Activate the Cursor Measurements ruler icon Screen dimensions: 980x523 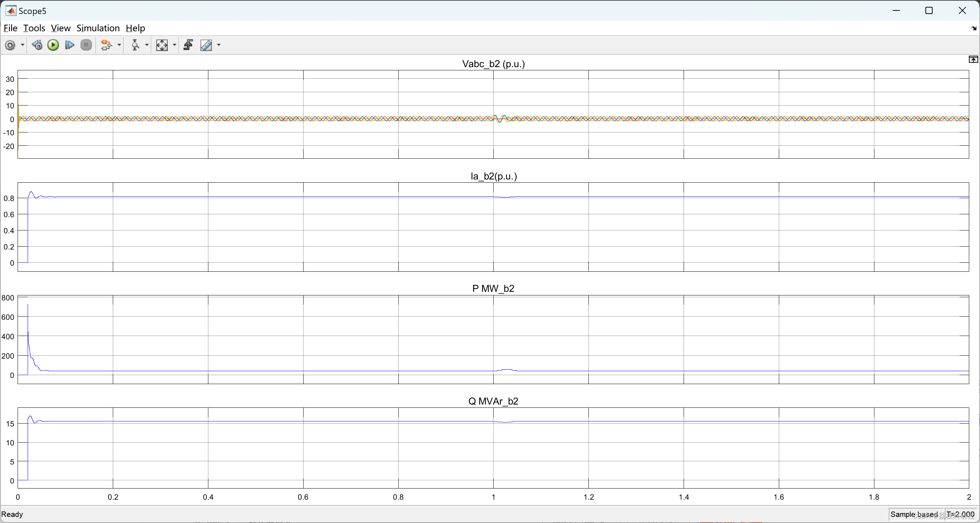point(207,45)
